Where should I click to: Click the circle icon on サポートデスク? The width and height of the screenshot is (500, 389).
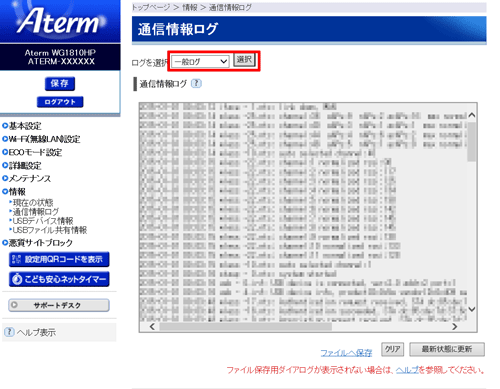coord(14,305)
